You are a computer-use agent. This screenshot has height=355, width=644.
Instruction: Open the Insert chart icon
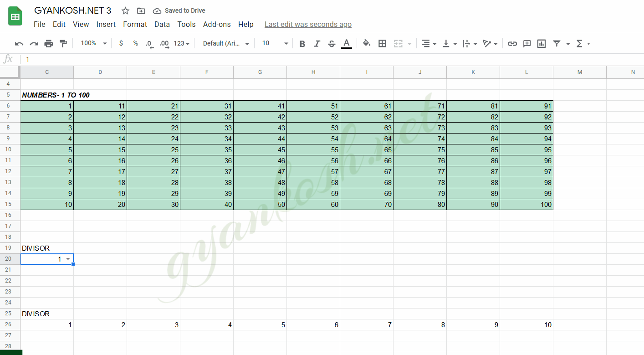tap(541, 43)
